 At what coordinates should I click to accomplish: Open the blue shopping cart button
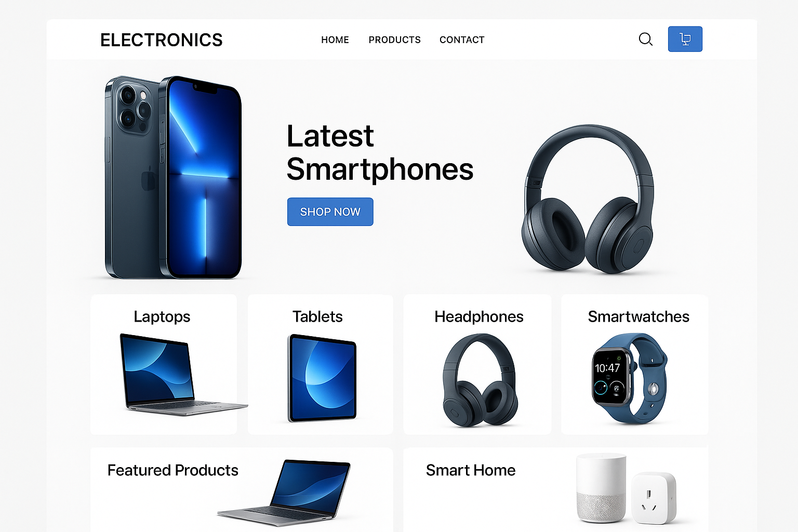click(x=685, y=39)
